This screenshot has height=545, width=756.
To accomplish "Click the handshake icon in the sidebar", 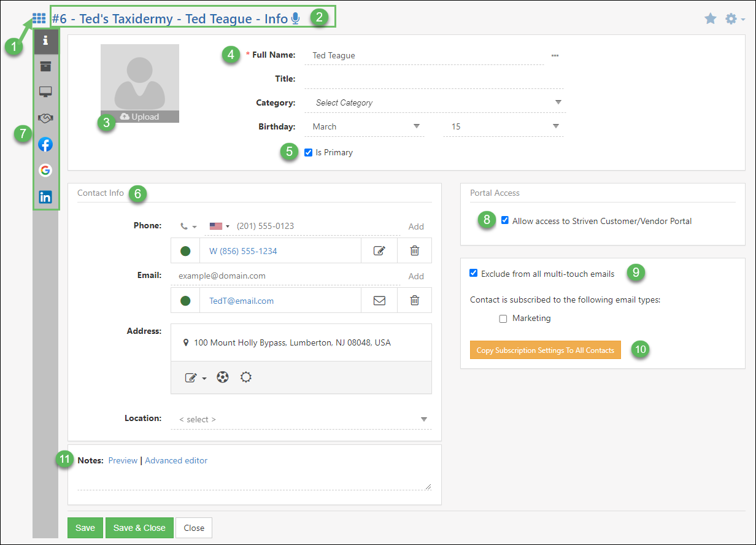I will tap(45, 118).
